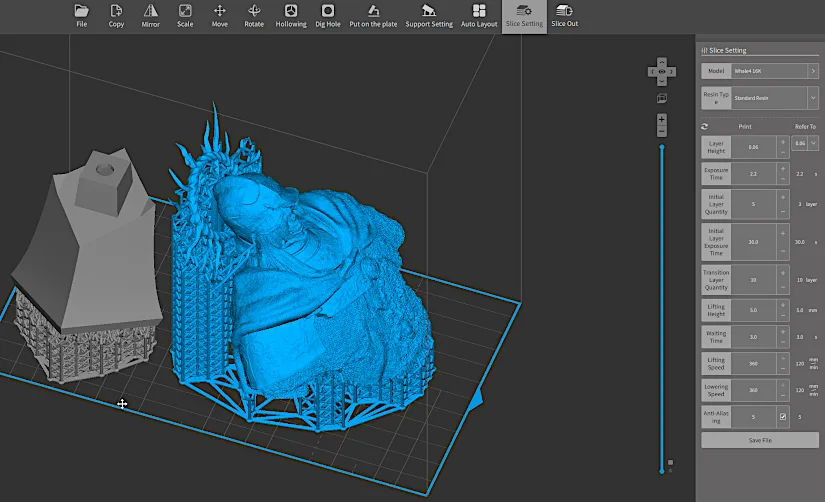Increase Transition Layer Quantity
Screen dimensions: 825x502
783,273
